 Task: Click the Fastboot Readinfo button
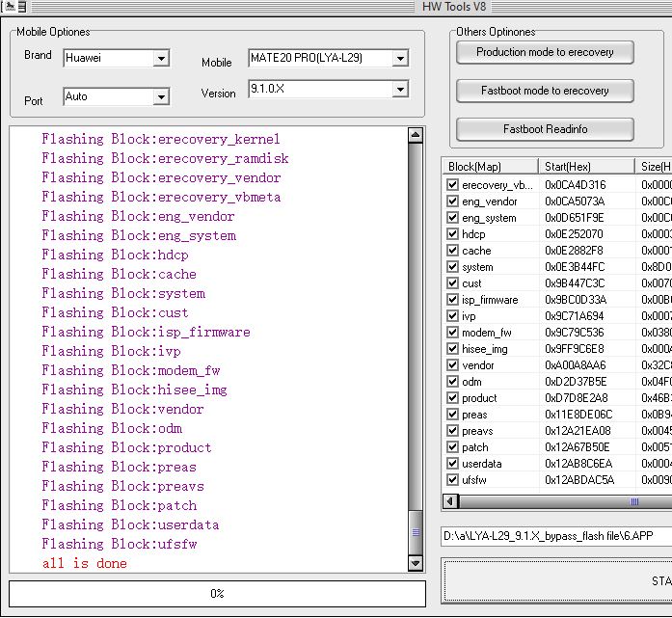(545, 129)
